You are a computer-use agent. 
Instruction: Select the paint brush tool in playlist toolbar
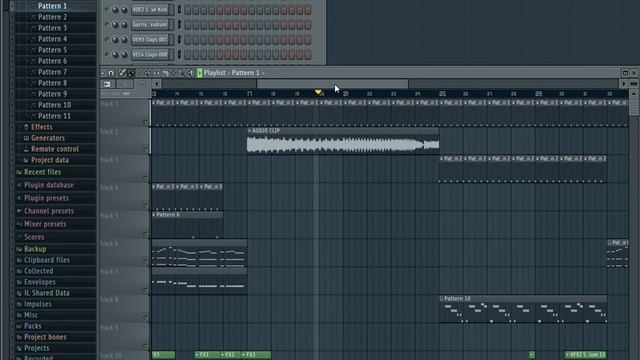[x=131, y=73]
